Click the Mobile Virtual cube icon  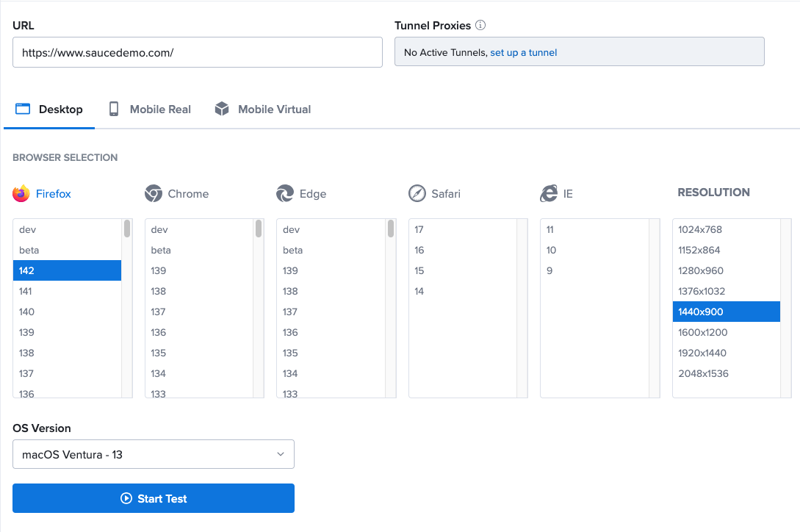(x=222, y=109)
